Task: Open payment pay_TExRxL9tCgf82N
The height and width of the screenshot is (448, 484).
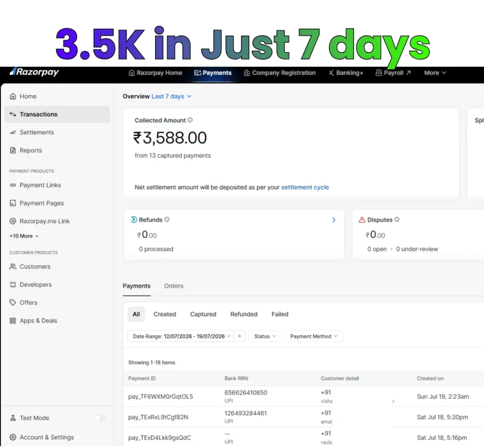Action: point(158,417)
